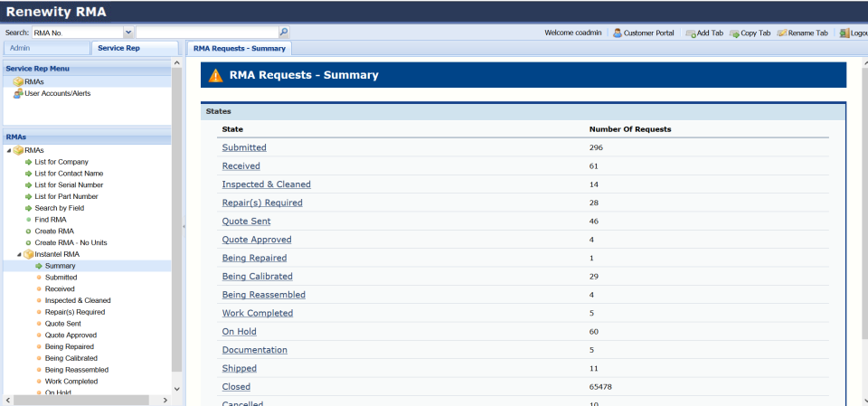Click the Copy Tab icon

(734, 33)
